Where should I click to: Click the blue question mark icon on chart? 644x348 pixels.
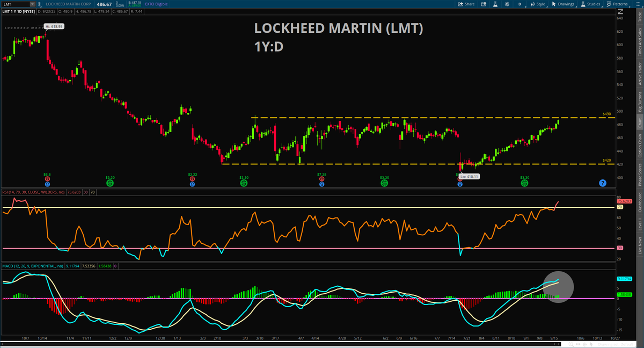[x=603, y=183]
